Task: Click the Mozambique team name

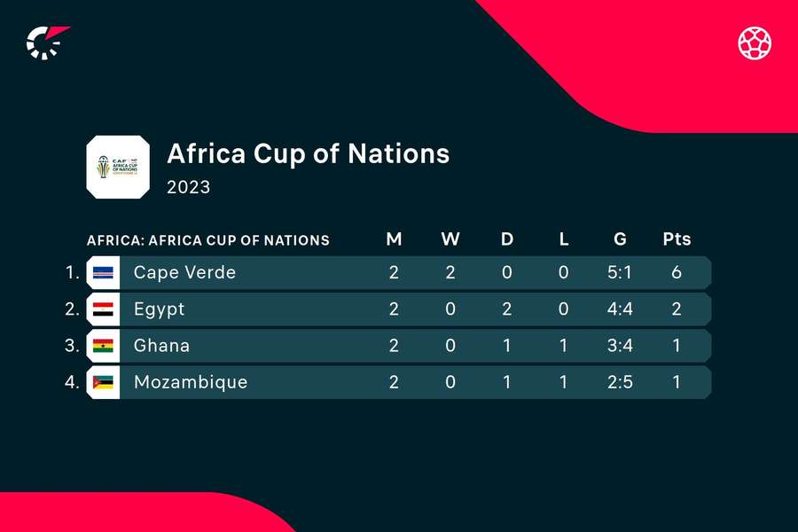Action: pos(190,382)
